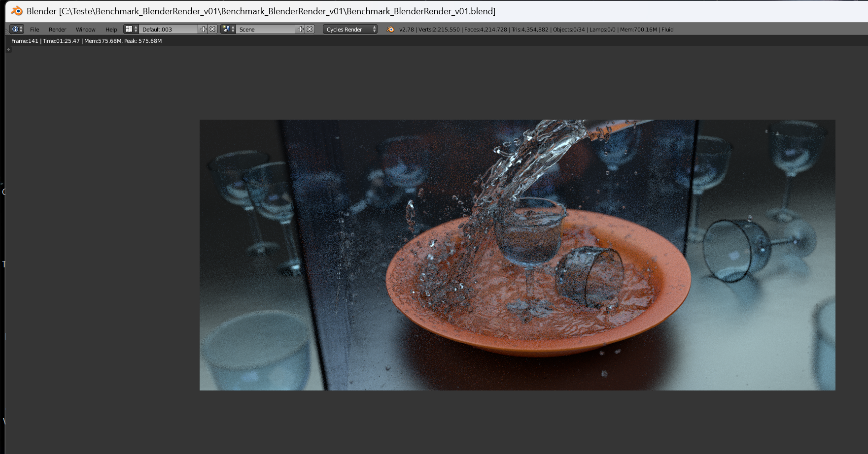The width and height of the screenshot is (868, 454).
Task: Add a new scene
Action: coord(300,30)
